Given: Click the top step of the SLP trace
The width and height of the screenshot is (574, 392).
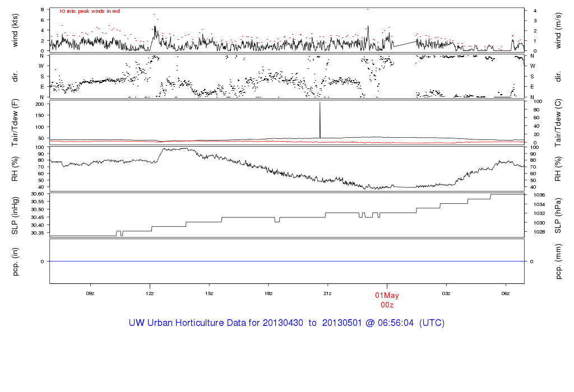Looking at the screenshot, I should pyautogui.click(x=507, y=194).
